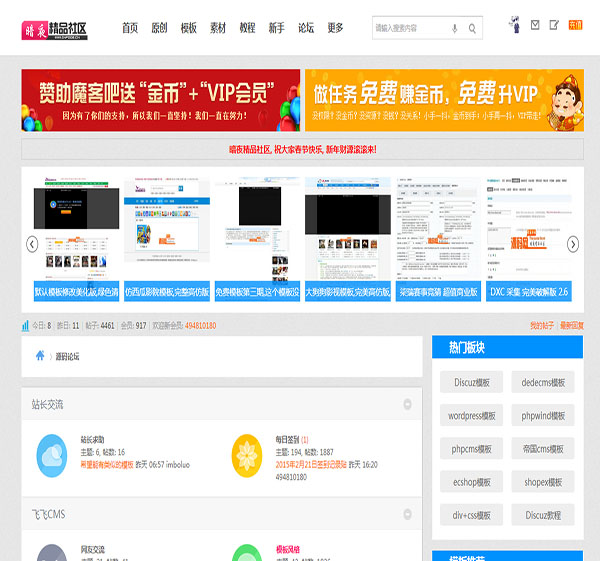Open the 站长交流 category title
This screenshot has width=600, height=561.
(47, 404)
